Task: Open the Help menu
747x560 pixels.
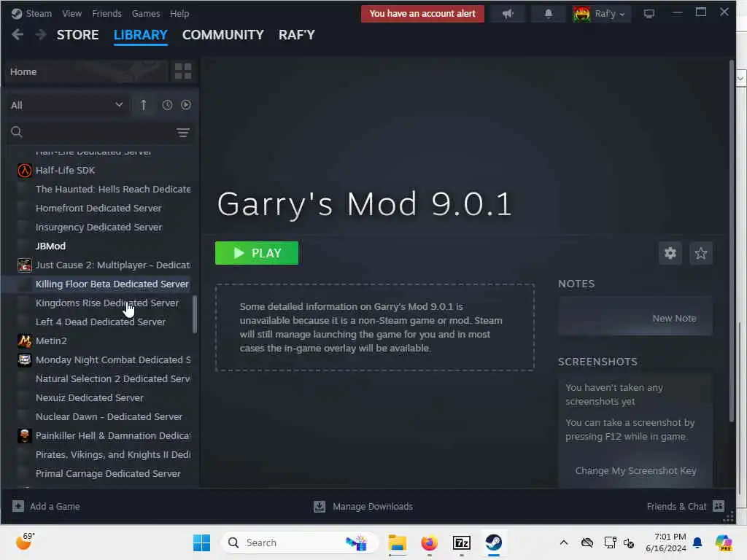Action: [179, 13]
